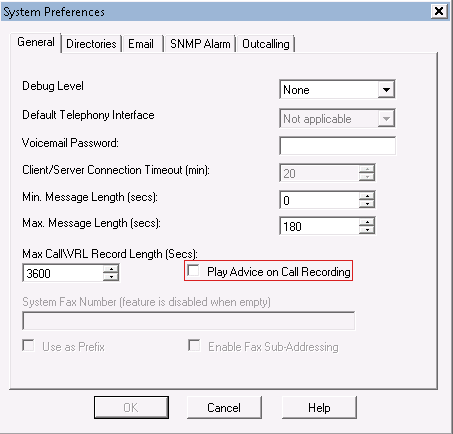Increase Max. Message Length with up arrow
Image resolution: width=453 pixels, height=434 pixels.
367,222
